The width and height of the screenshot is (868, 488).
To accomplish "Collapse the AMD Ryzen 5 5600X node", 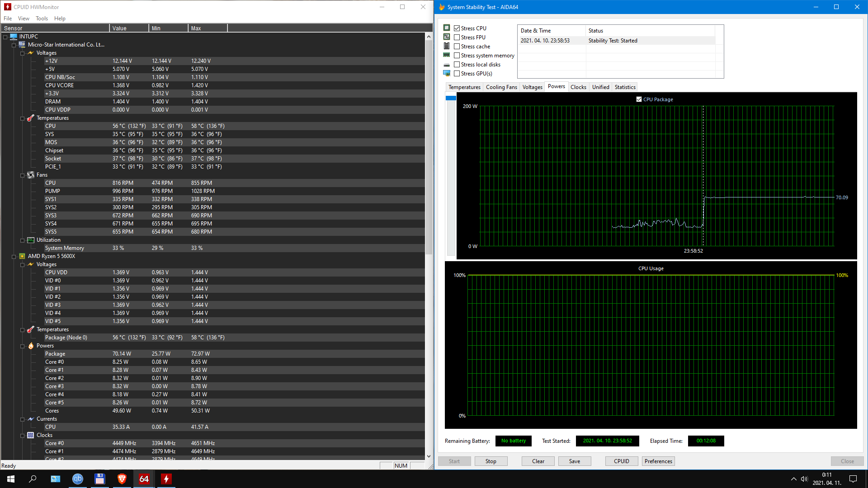I will tap(14, 257).
